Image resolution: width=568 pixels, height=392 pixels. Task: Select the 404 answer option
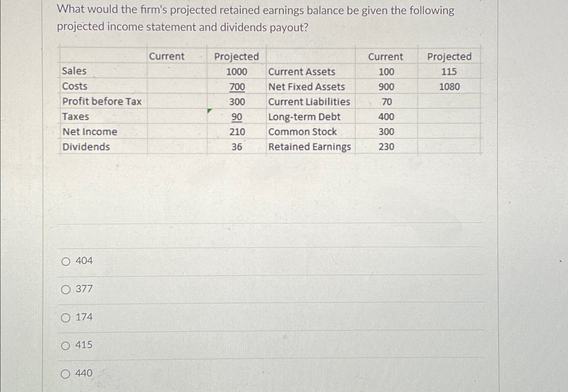point(66,261)
